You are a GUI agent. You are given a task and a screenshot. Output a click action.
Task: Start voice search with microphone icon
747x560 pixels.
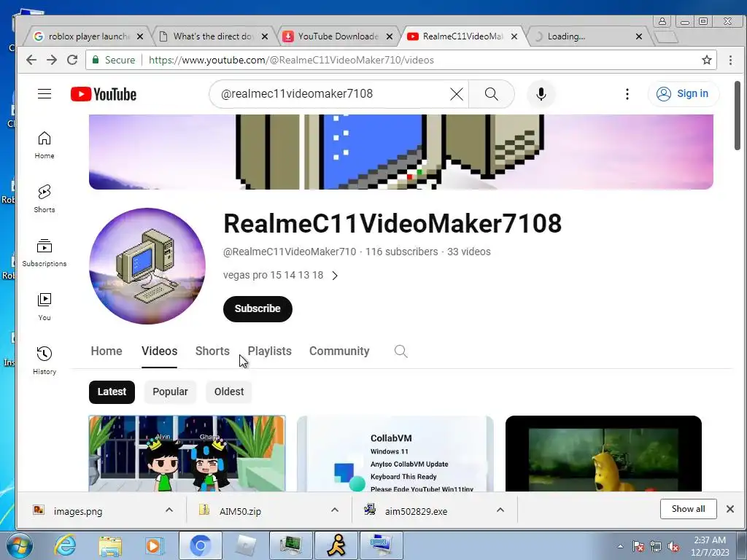(541, 94)
